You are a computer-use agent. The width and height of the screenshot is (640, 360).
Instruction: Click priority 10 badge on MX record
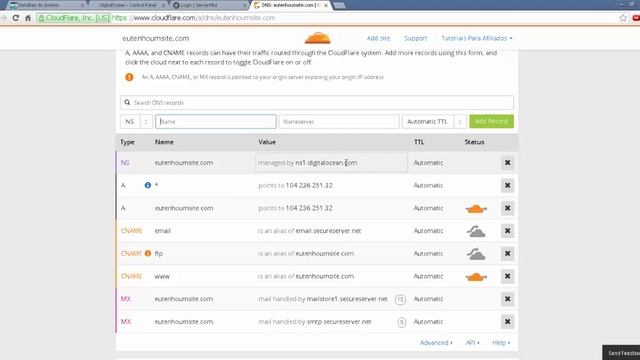(x=400, y=300)
